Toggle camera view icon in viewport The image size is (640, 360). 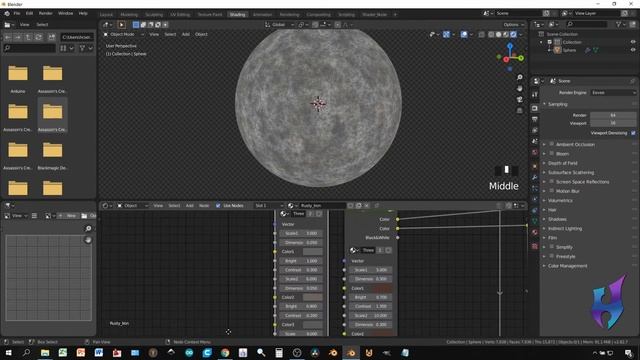pos(520,99)
